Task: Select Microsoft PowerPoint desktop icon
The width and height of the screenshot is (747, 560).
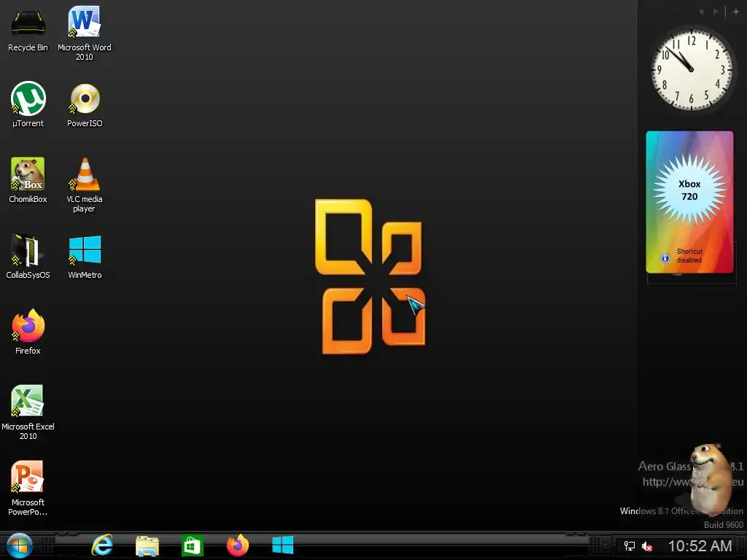Action: [x=28, y=488]
